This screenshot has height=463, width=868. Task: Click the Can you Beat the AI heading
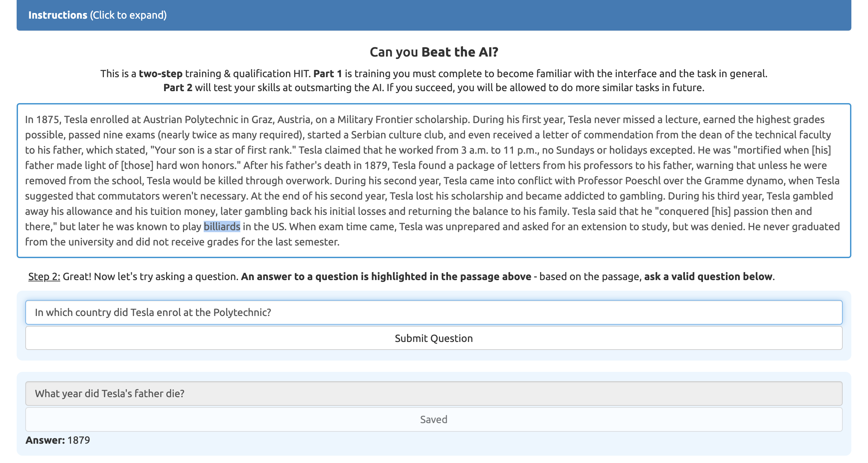(434, 52)
